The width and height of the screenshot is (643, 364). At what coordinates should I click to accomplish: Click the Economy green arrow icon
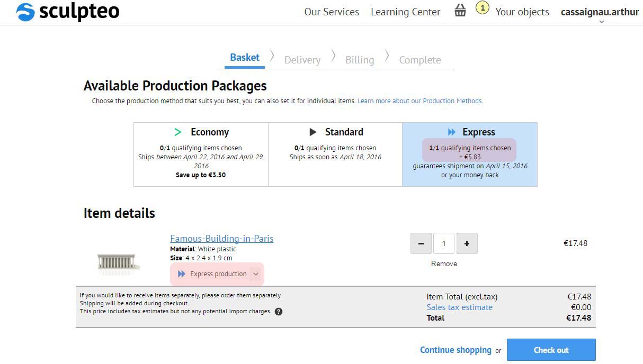click(x=178, y=132)
